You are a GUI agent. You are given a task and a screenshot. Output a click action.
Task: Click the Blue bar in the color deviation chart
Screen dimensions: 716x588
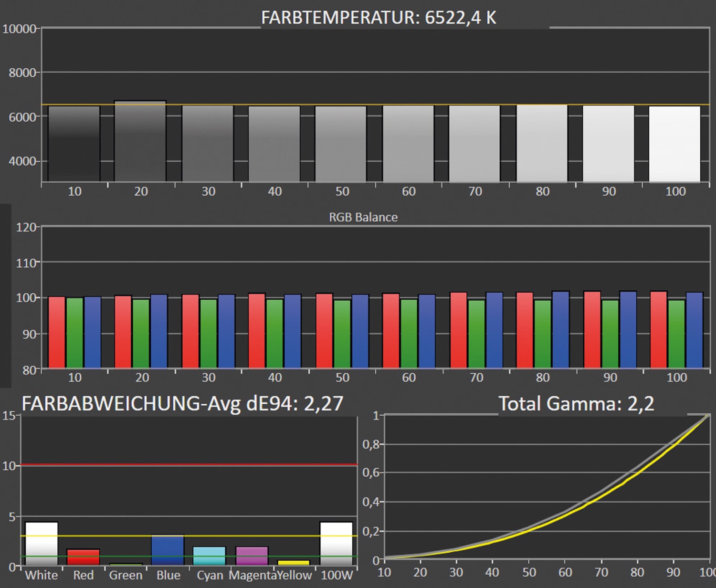point(168,550)
